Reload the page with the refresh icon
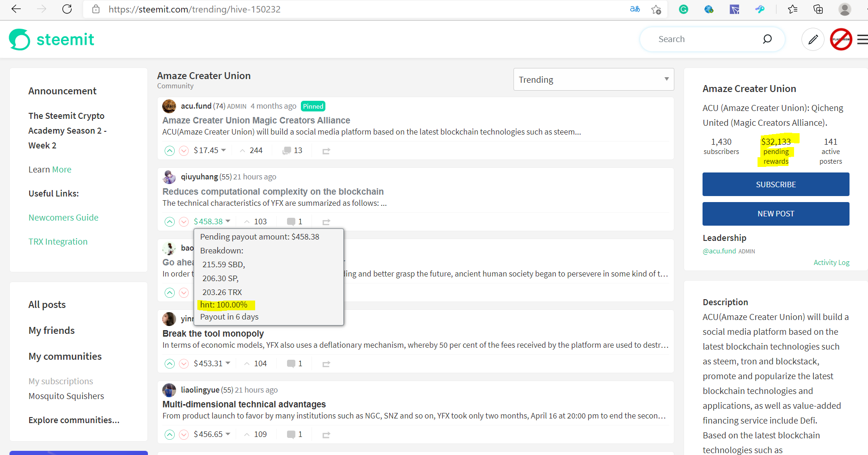The image size is (868, 455). point(67,9)
